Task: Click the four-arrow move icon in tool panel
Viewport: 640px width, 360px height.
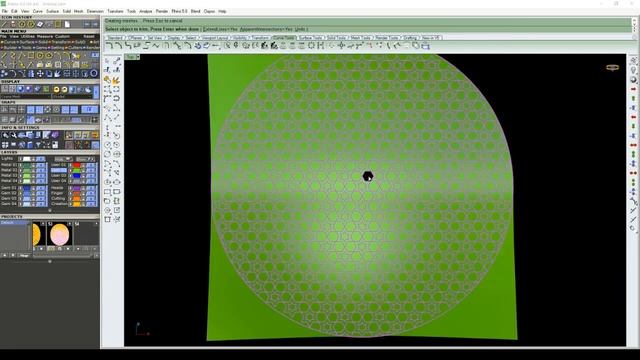Action: coord(40,74)
